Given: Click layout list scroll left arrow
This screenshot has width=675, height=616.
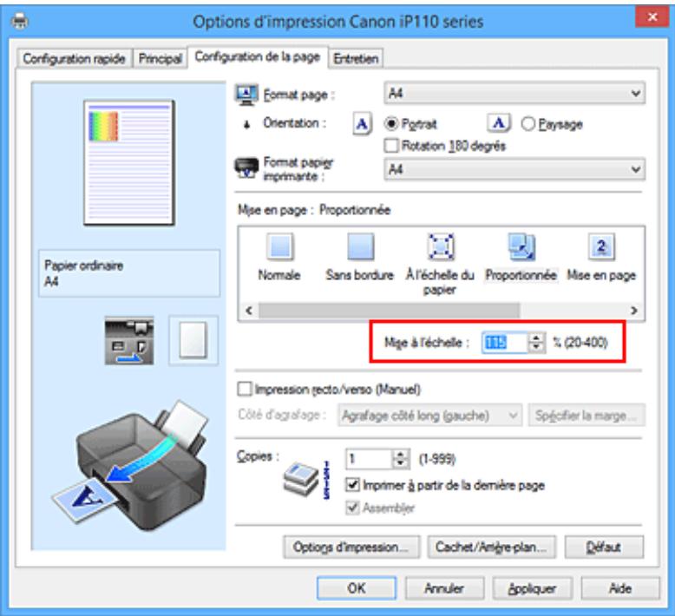Looking at the screenshot, I should coord(249,311).
